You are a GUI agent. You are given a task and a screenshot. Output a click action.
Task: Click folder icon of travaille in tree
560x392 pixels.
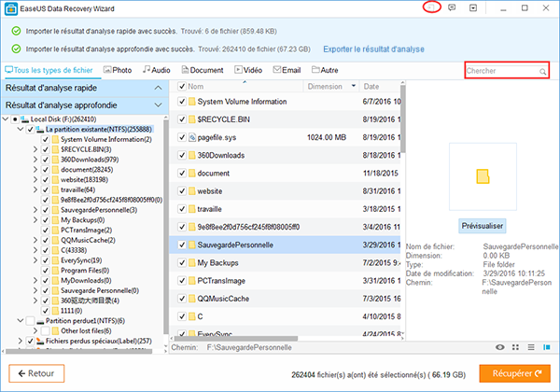55,189
